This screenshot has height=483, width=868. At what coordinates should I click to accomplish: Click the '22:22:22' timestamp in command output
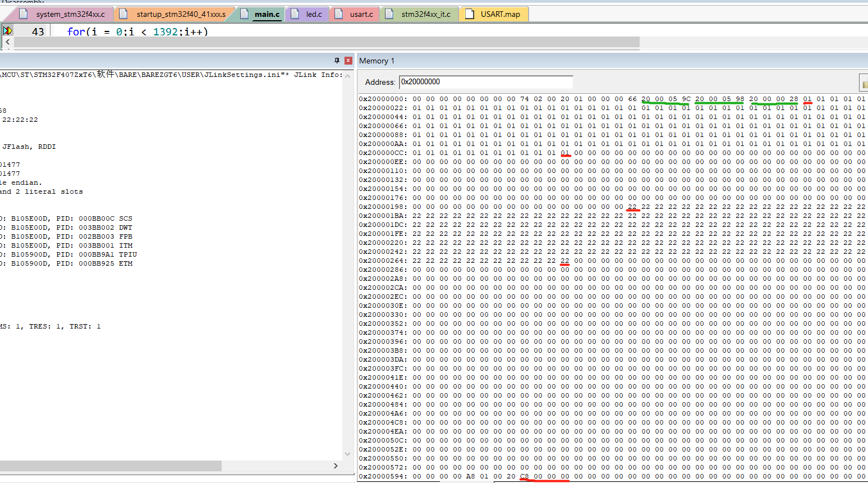coord(20,120)
